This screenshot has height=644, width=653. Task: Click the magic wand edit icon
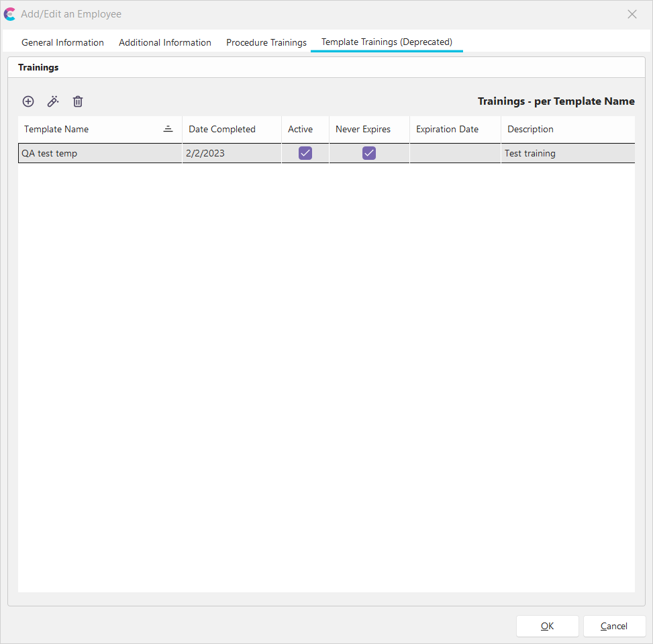[x=53, y=101]
